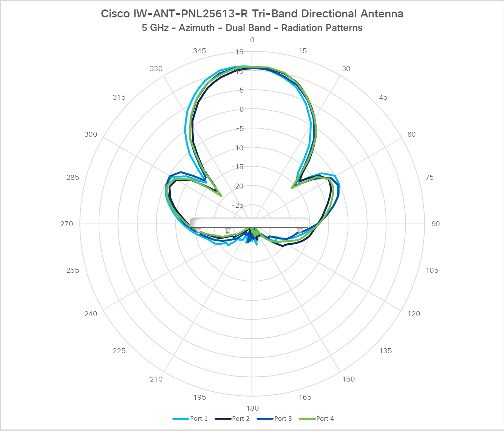
Task: Click the Port 2 legend entry
Action: [x=232, y=419]
